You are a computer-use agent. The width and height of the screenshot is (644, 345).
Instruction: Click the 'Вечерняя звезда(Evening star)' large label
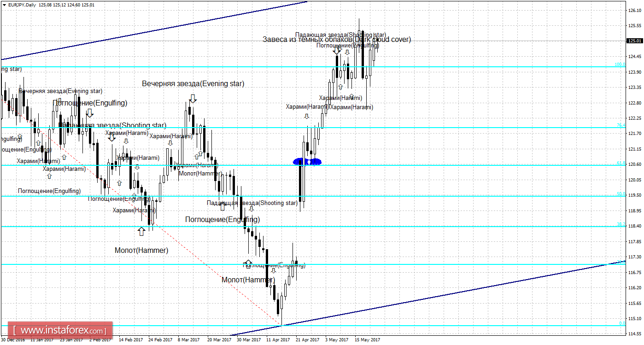[193, 84]
